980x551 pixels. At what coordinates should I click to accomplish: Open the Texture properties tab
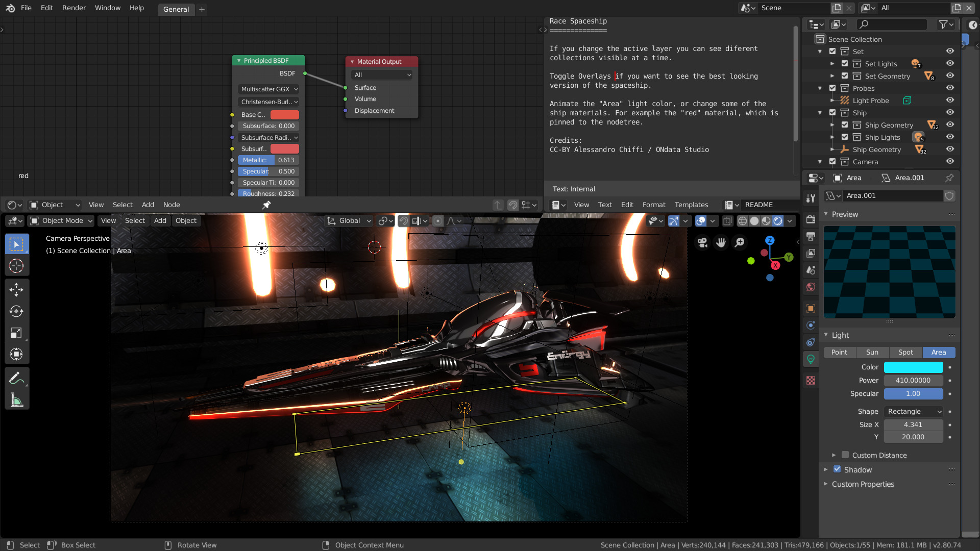click(811, 380)
